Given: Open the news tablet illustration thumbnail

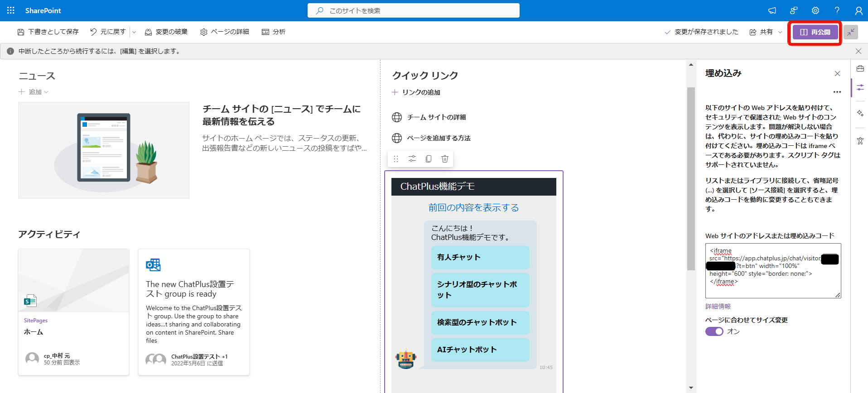Looking at the screenshot, I should pyautogui.click(x=104, y=150).
